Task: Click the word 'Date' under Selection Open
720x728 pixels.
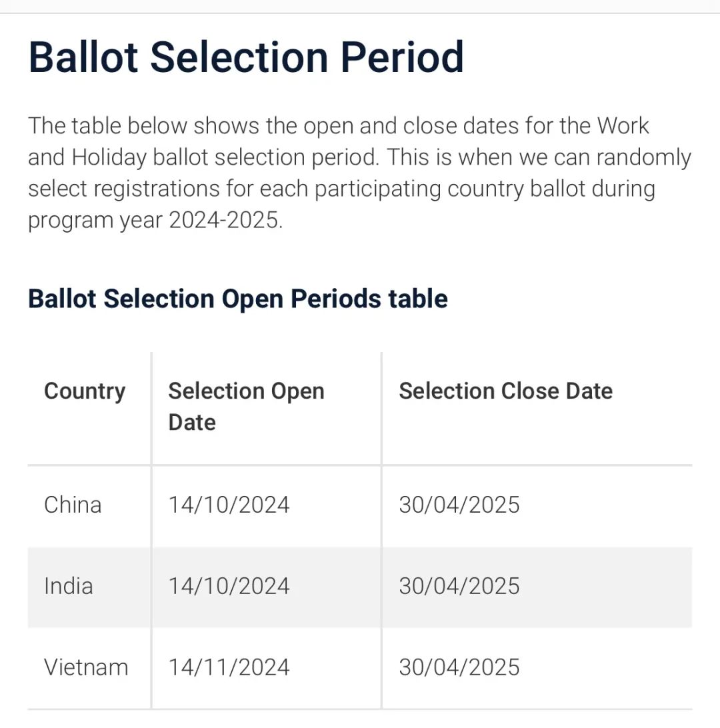Action: (192, 423)
